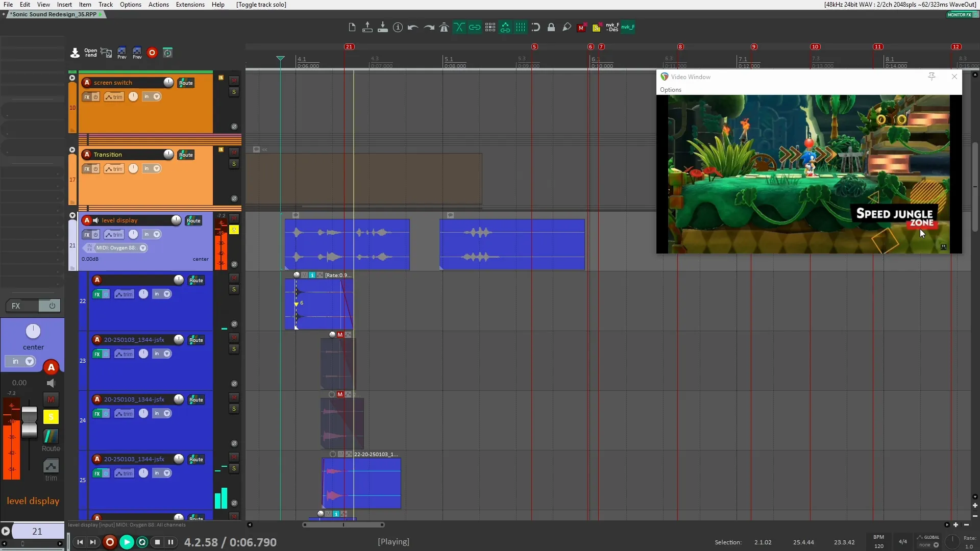Toggle record arm on Transition track

pyautogui.click(x=87, y=155)
